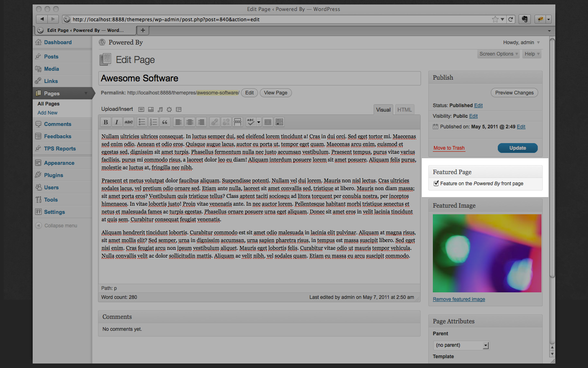The image size is (588, 368).
Task: Click the featured image thumbnail
Action: coord(487,253)
